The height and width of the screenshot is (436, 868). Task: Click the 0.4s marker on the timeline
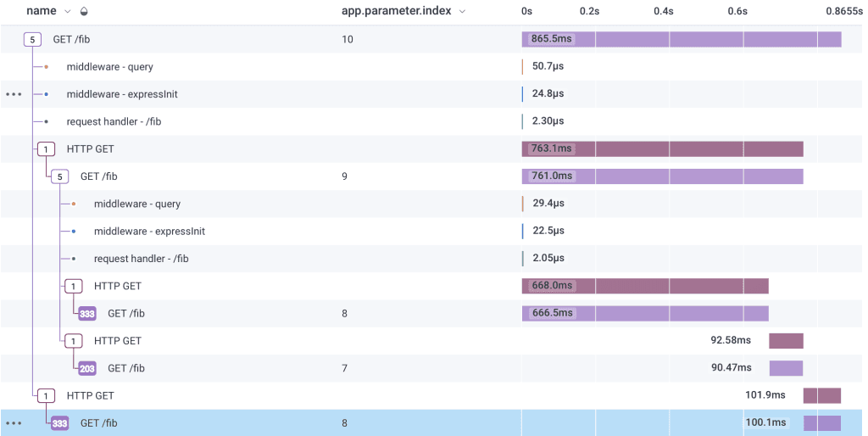(x=663, y=12)
